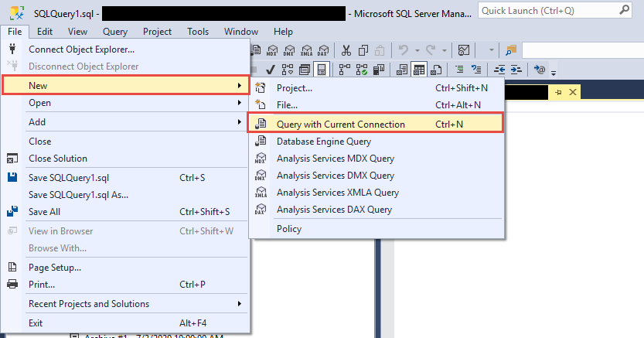The height and width of the screenshot is (338, 644).
Task: Close the query document tab
Action: coord(573,92)
